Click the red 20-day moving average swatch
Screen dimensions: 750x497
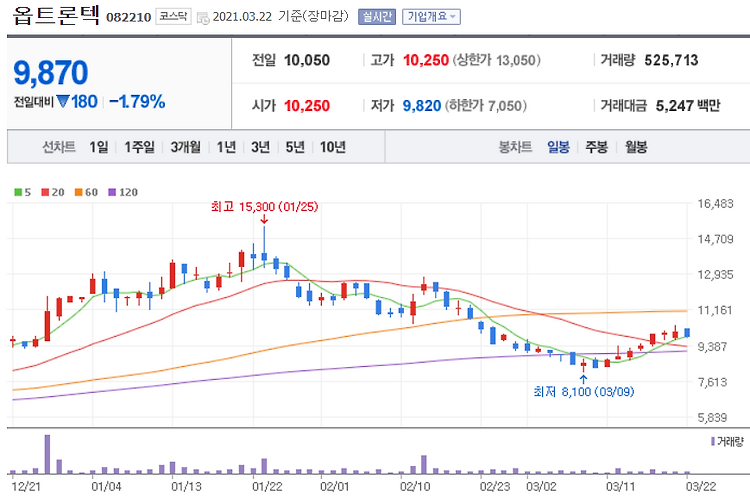click(x=45, y=192)
